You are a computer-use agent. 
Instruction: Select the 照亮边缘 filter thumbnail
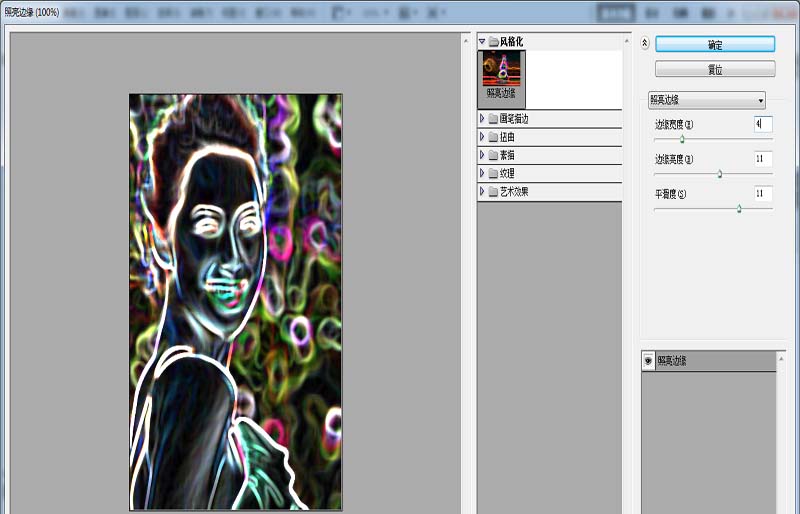[502, 79]
